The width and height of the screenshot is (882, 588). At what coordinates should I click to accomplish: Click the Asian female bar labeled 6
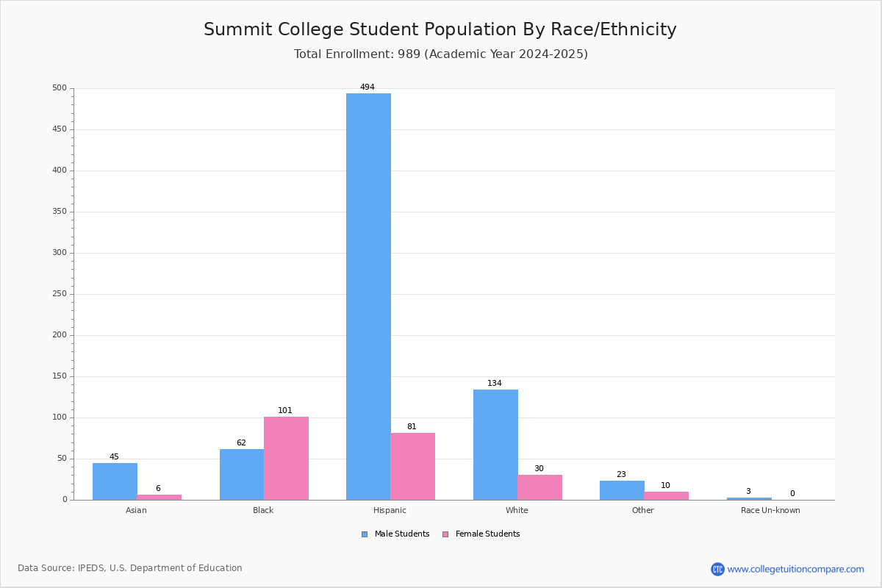pos(159,498)
